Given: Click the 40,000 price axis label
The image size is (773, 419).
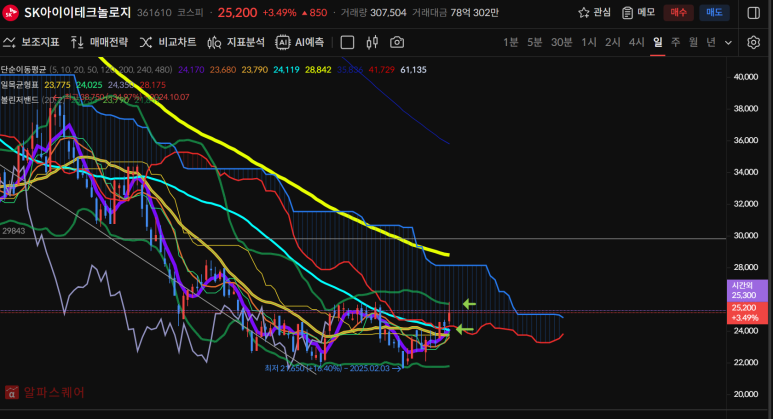Looking at the screenshot, I should [746, 77].
